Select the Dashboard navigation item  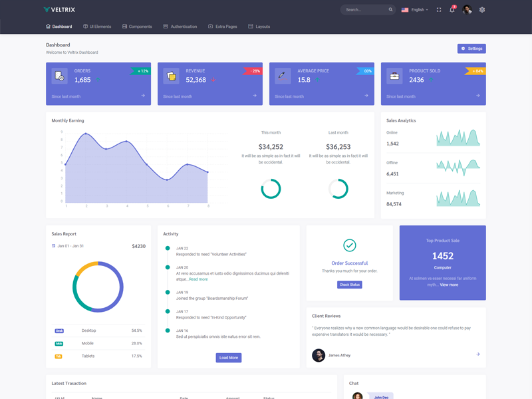[x=59, y=27]
